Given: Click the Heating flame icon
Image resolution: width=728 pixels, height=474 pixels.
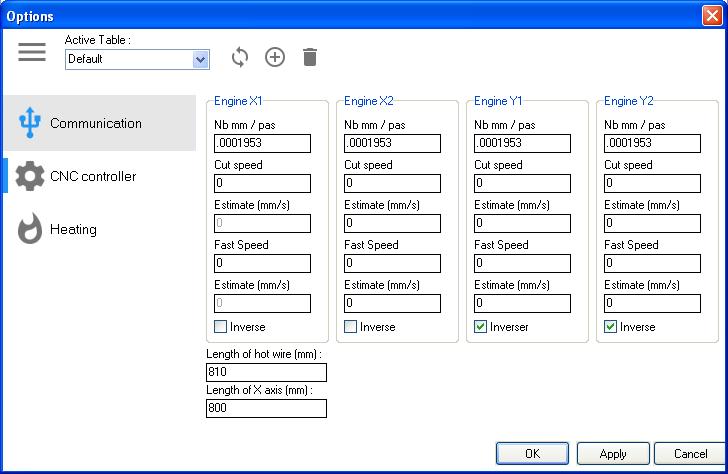Looking at the screenshot, I should tap(30, 229).
